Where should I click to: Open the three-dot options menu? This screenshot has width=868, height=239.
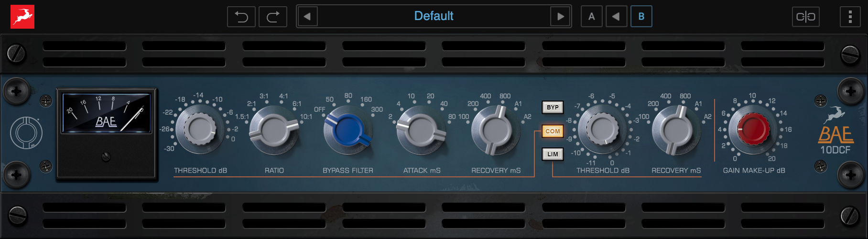[x=850, y=17]
